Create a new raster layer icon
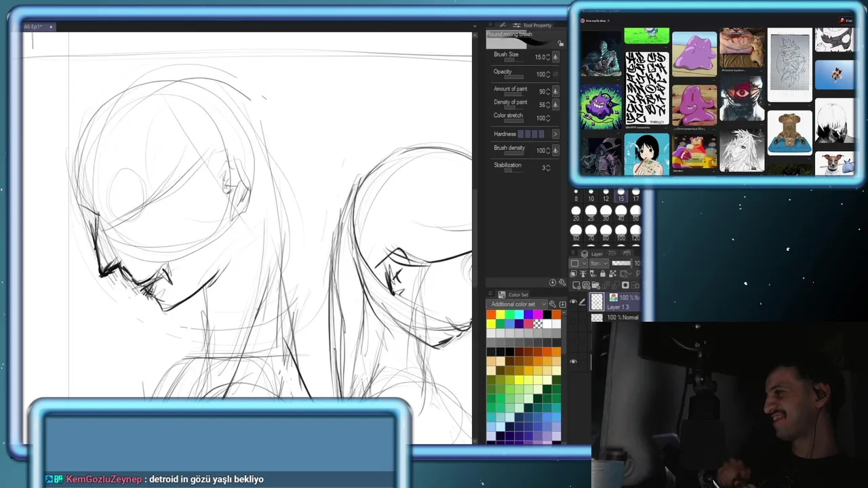This screenshot has height=488, width=868. tap(576, 285)
